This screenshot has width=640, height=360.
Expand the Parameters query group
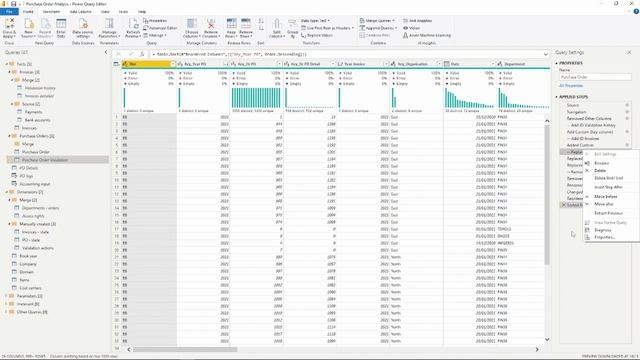point(7,296)
